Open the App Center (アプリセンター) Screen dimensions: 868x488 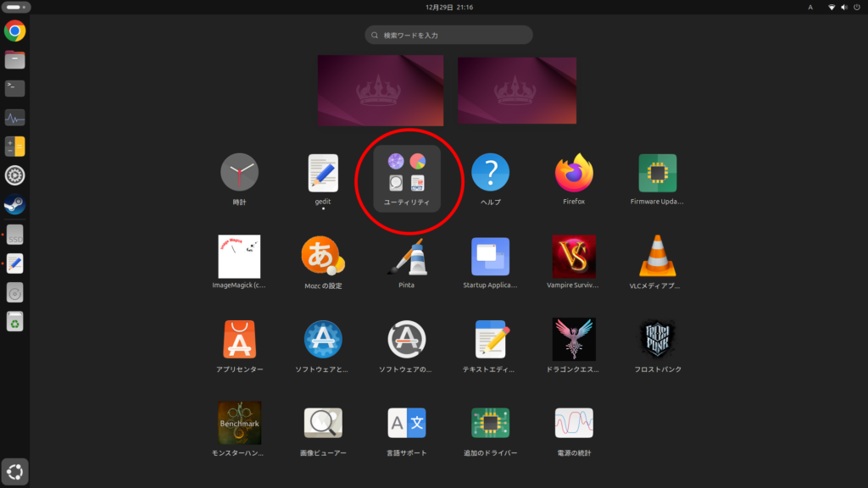coord(239,340)
